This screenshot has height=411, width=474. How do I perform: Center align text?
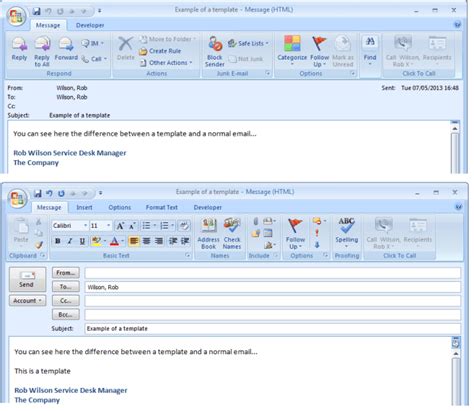pos(146,241)
